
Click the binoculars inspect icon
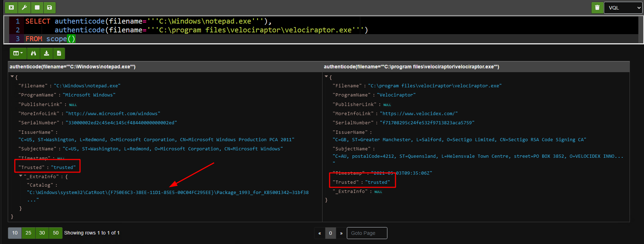tap(33, 53)
